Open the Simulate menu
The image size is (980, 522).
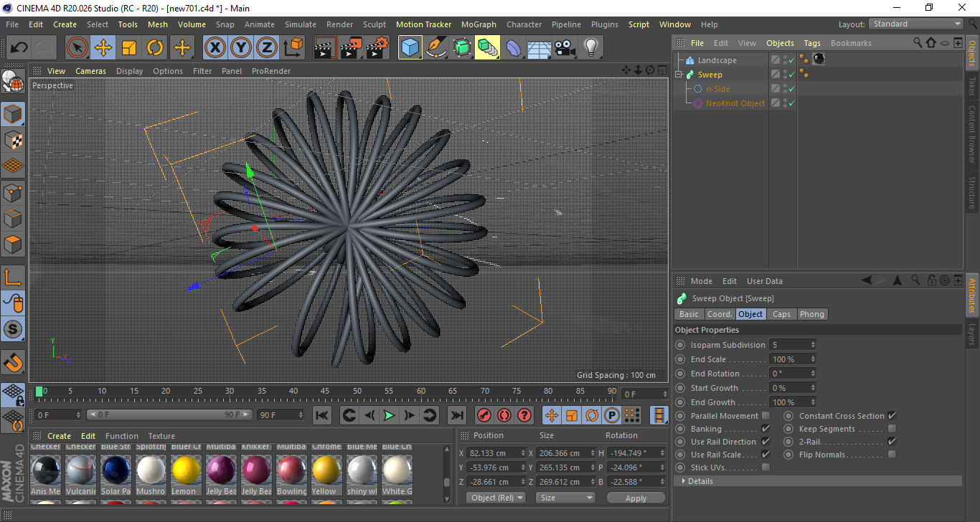tap(300, 24)
